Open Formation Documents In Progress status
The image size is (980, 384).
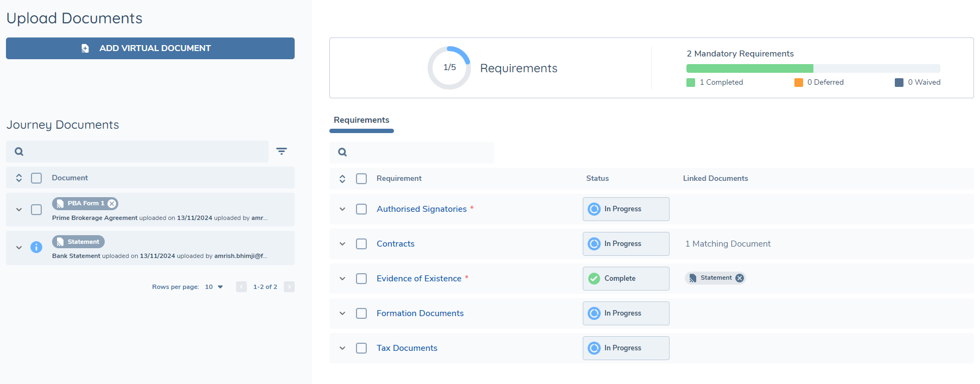click(x=626, y=313)
